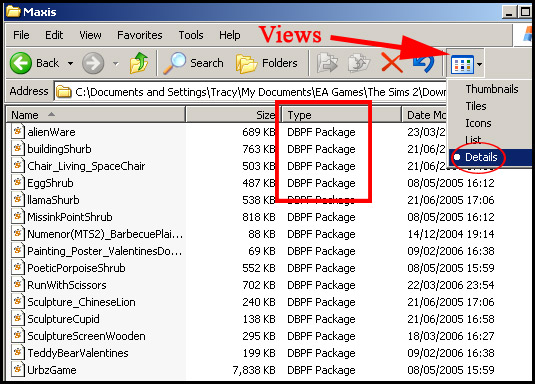Click the RunWithScissors file icon
Image resolution: width=535 pixels, height=384 pixels.
(x=18, y=285)
